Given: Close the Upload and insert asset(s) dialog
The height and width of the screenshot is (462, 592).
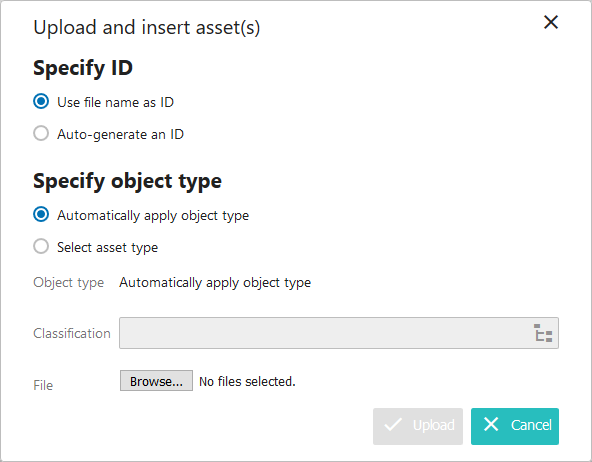Looking at the screenshot, I should 551,22.
